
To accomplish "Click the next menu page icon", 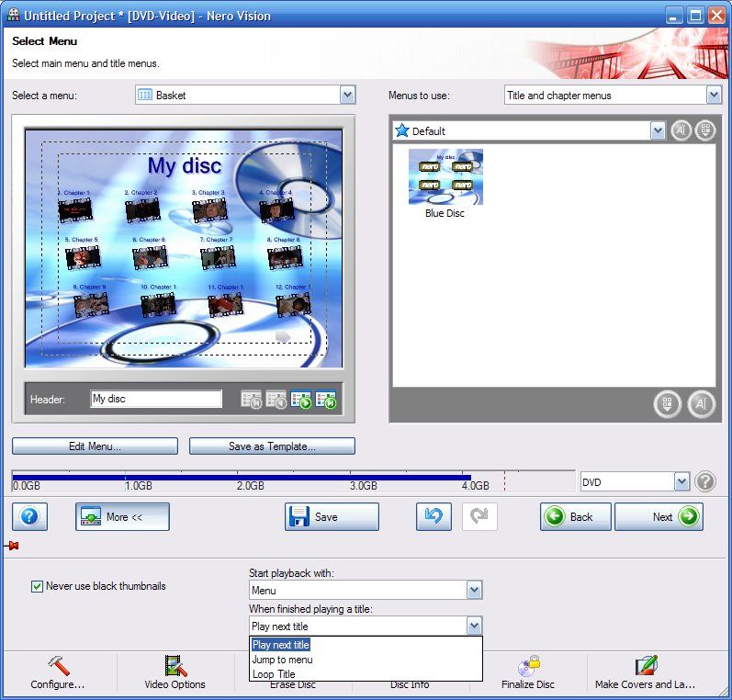I will point(300,400).
